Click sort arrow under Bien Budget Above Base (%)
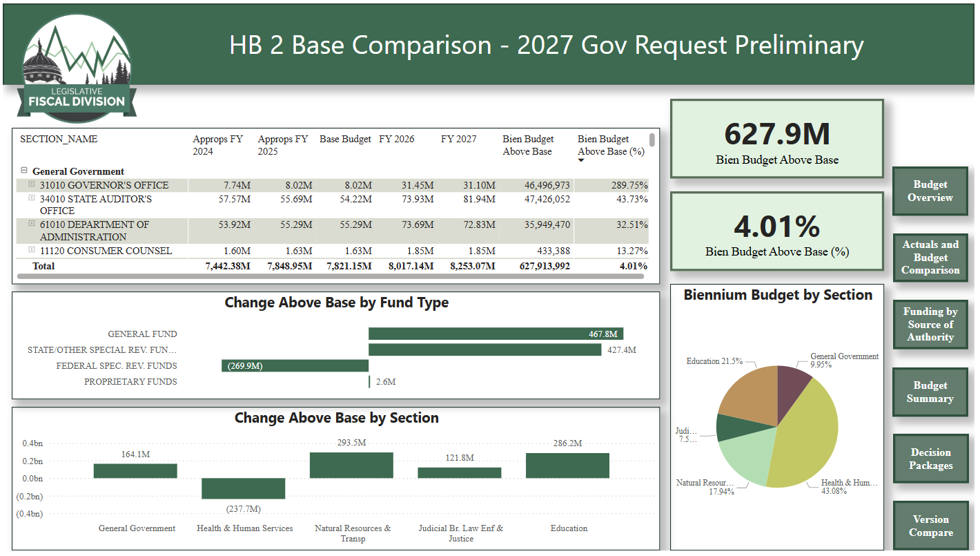The image size is (980, 556). coord(580,161)
